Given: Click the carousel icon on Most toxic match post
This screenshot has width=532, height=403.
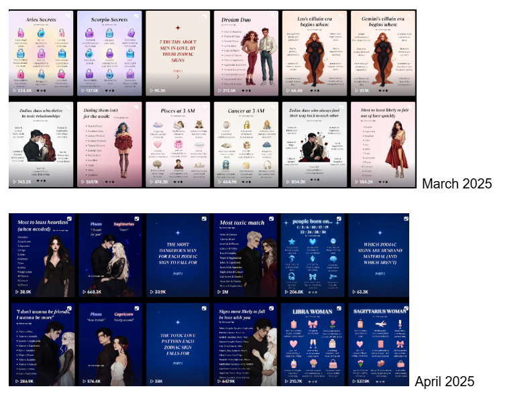Looking at the screenshot, I should (272, 219).
